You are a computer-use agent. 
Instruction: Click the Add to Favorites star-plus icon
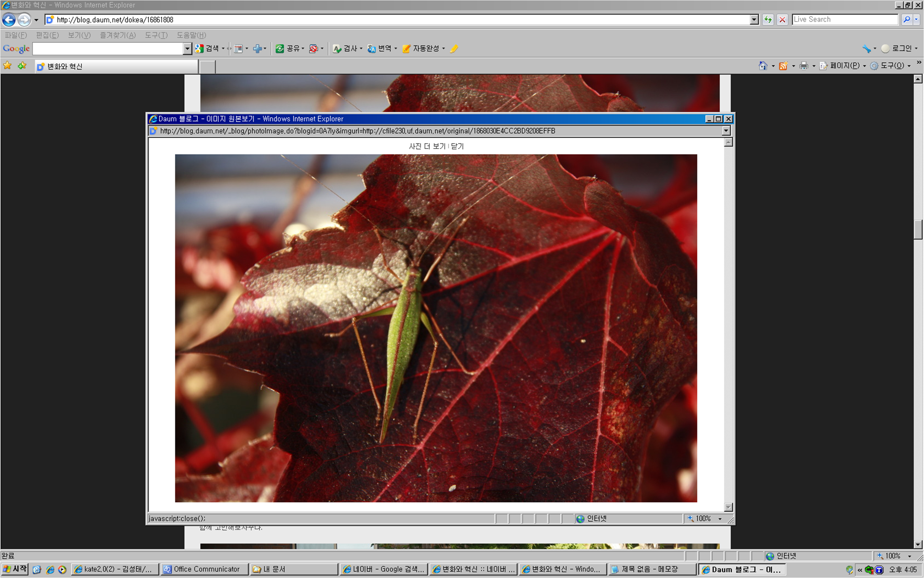[x=22, y=66]
